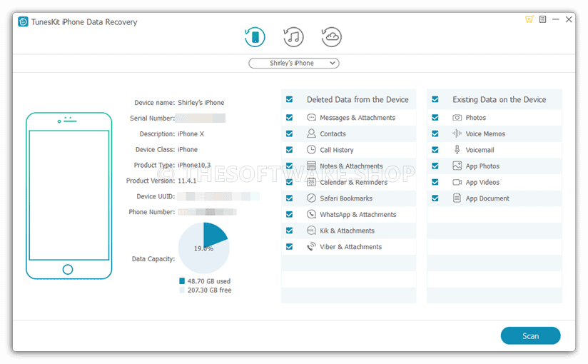Toggle the Contacts checkbox

pos(289,133)
